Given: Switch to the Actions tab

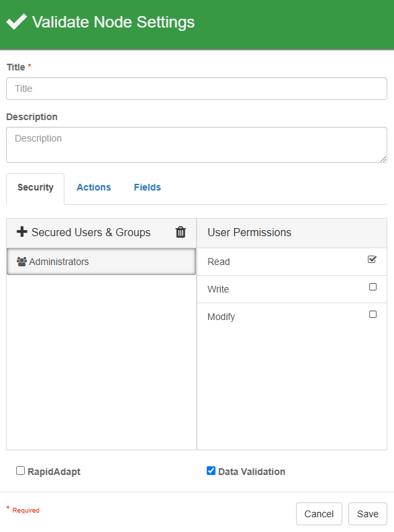Looking at the screenshot, I should [x=94, y=187].
